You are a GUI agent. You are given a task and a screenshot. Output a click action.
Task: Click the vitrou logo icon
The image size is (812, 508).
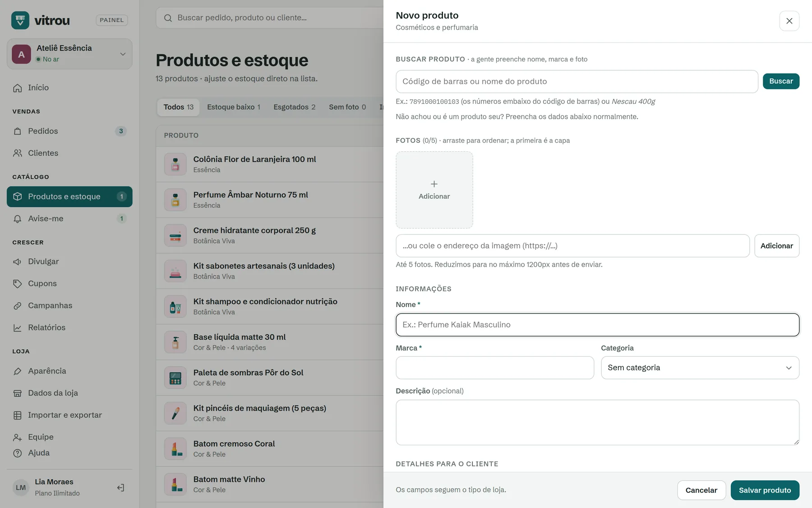[20, 20]
